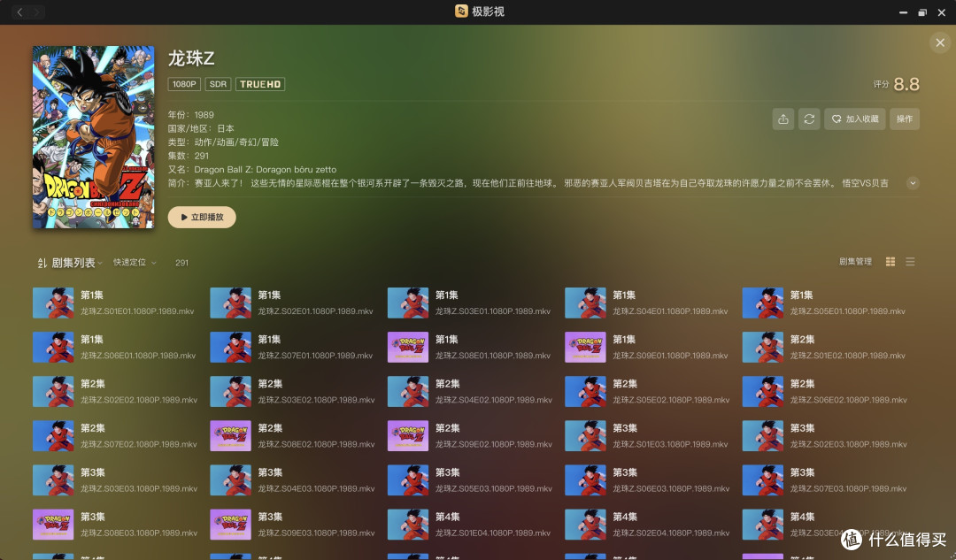Select file 龙珠Z.S02E02.1080P.1989.mkv

(x=139, y=400)
